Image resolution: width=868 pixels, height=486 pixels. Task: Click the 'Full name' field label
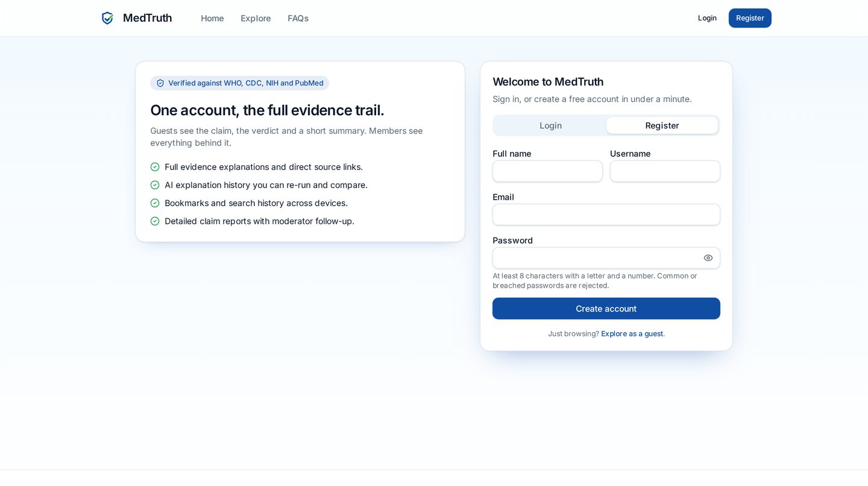(x=512, y=154)
